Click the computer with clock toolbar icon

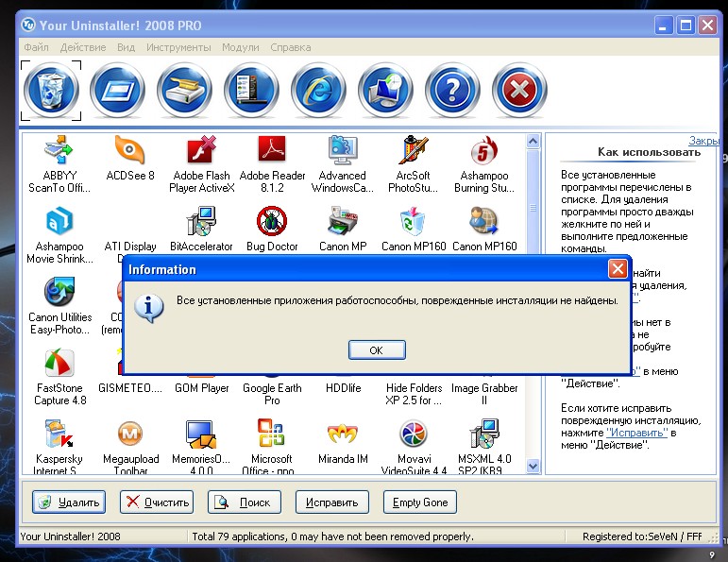point(385,90)
